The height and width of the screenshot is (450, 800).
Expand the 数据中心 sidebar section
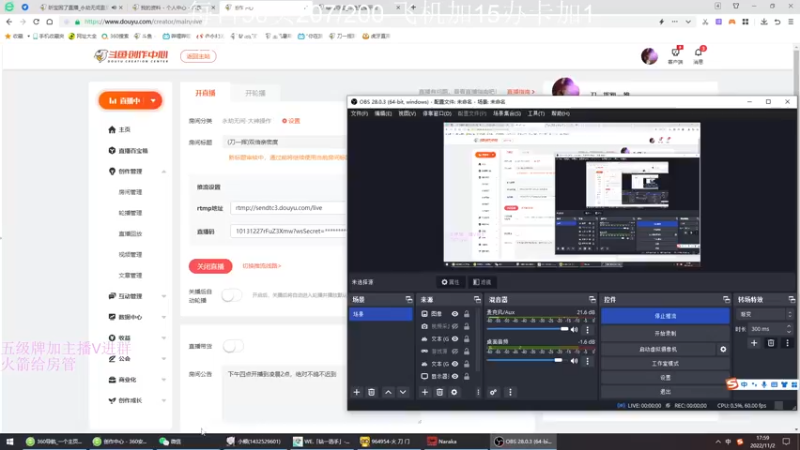tap(164, 317)
